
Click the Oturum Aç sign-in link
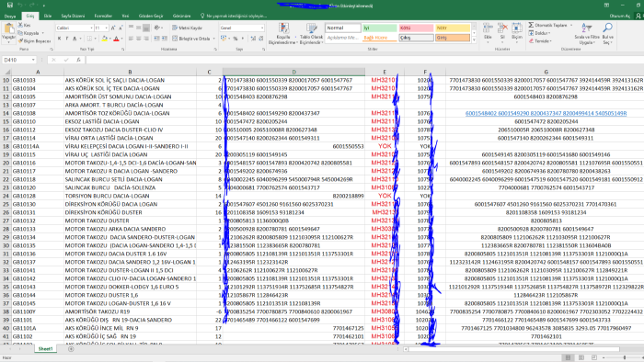click(x=620, y=16)
